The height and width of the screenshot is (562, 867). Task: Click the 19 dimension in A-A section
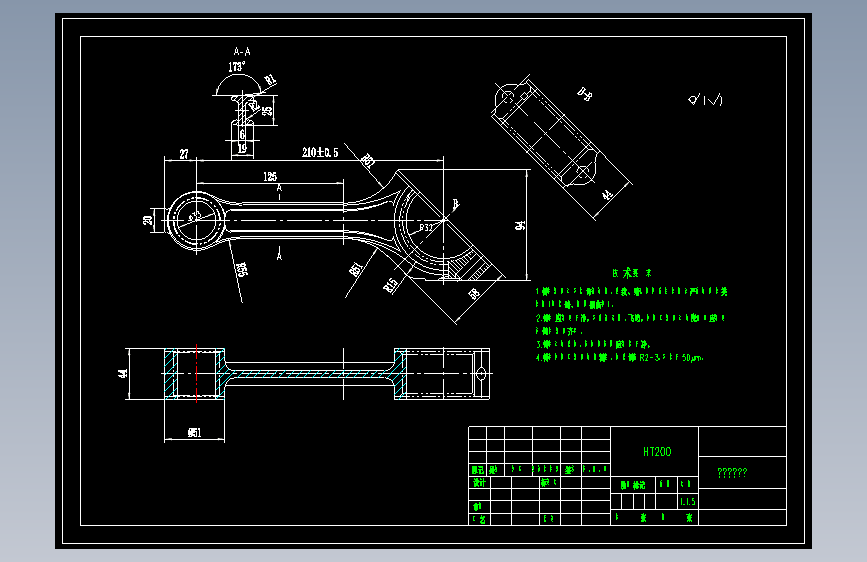coord(242,148)
